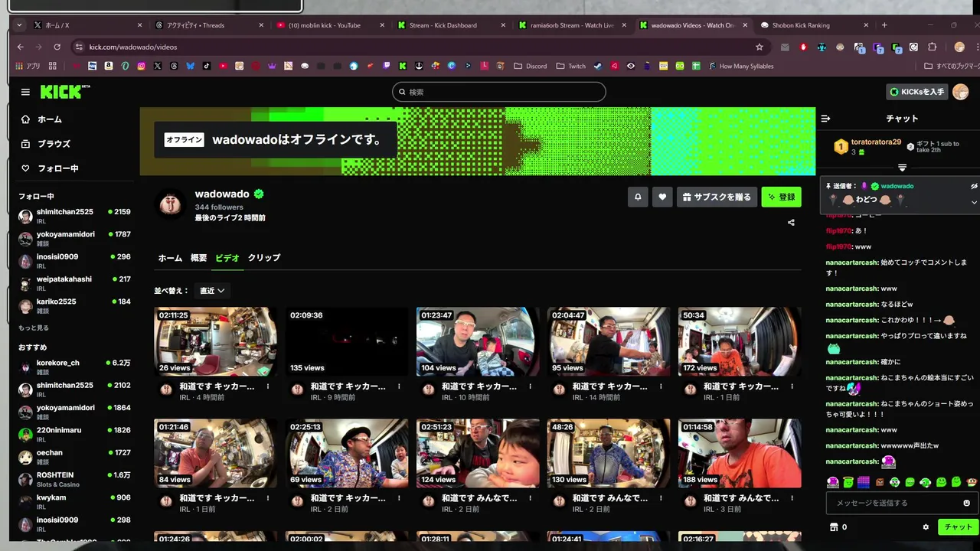Screen dimensions: 980x551
Task: Open the Twitch bookmark folder
Action: [x=570, y=67]
